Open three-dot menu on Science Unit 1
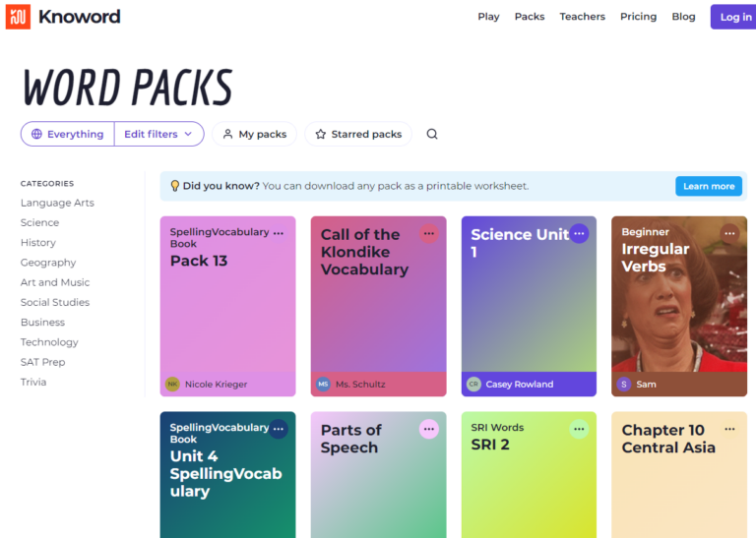The image size is (756, 538). click(x=579, y=233)
